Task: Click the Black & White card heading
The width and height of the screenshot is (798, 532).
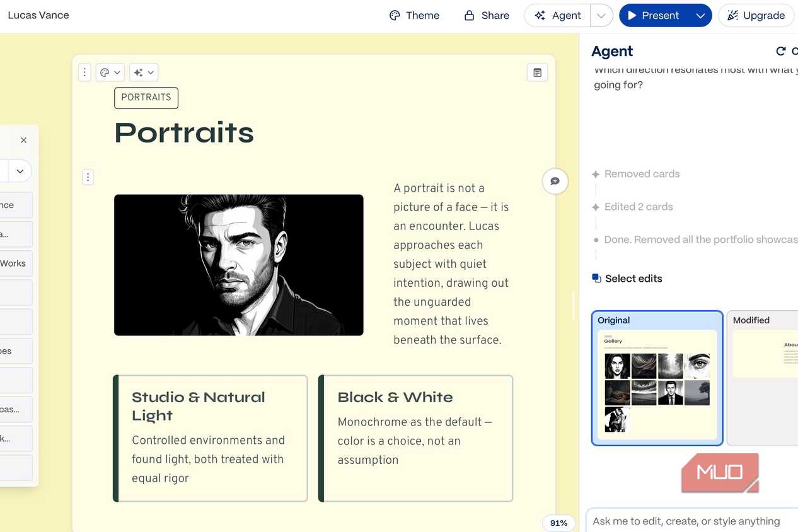Action: click(x=395, y=397)
